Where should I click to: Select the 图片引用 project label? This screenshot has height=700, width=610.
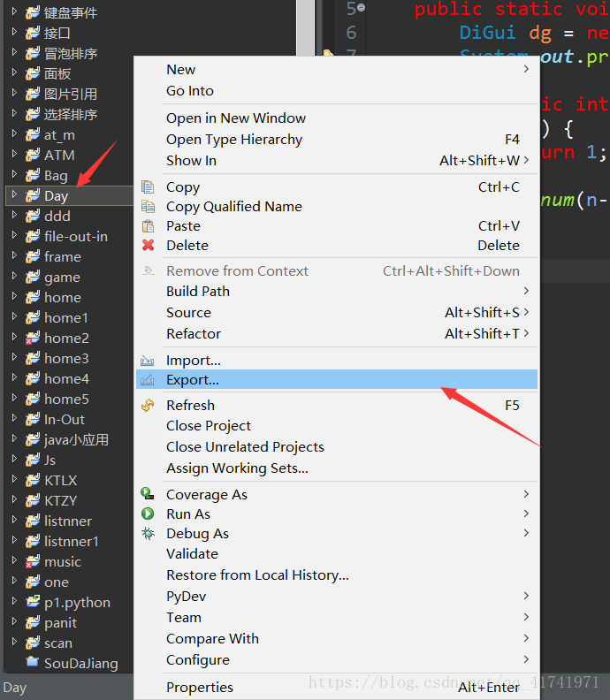[71, 95]
